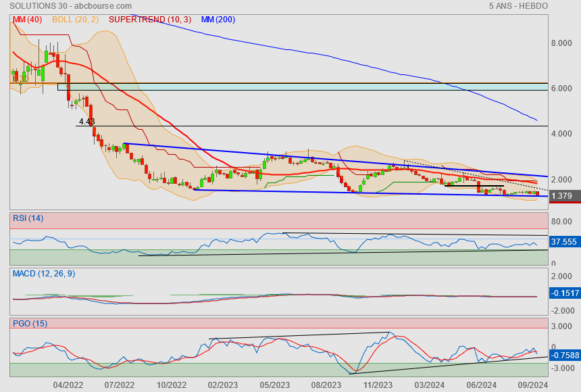Image resolution: width=581 pixels, height=392 pixels.
Task: Click the '4.000' price axis label
Action: click(x=561, y=134)
